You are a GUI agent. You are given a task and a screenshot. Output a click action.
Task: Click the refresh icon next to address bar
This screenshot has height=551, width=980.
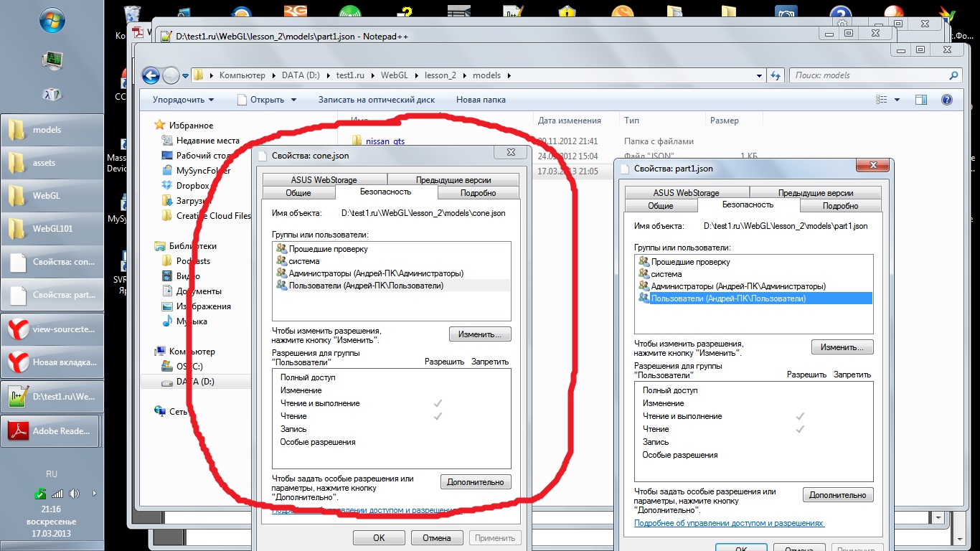(775, 75)
